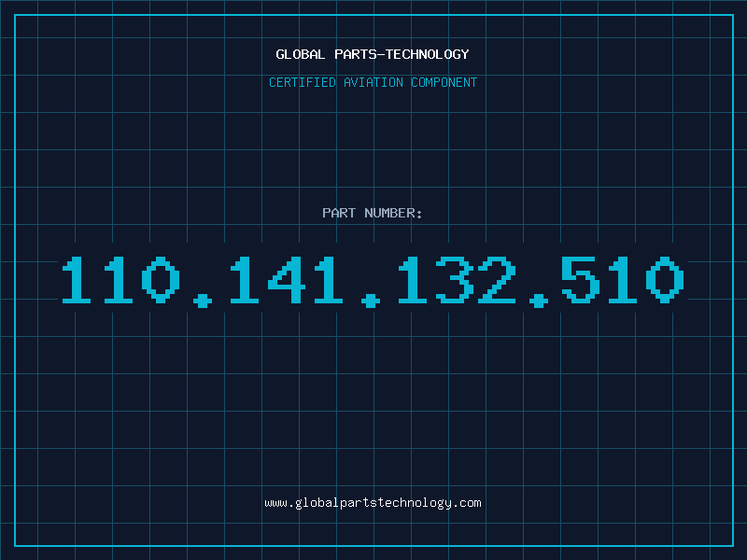Click the part number 110.141.132.510
Screen dimensions: 747x560
[373, 282]
